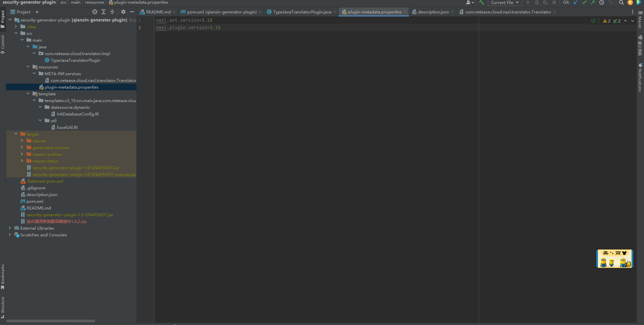Open the Structure tool window

coord(3,308)
